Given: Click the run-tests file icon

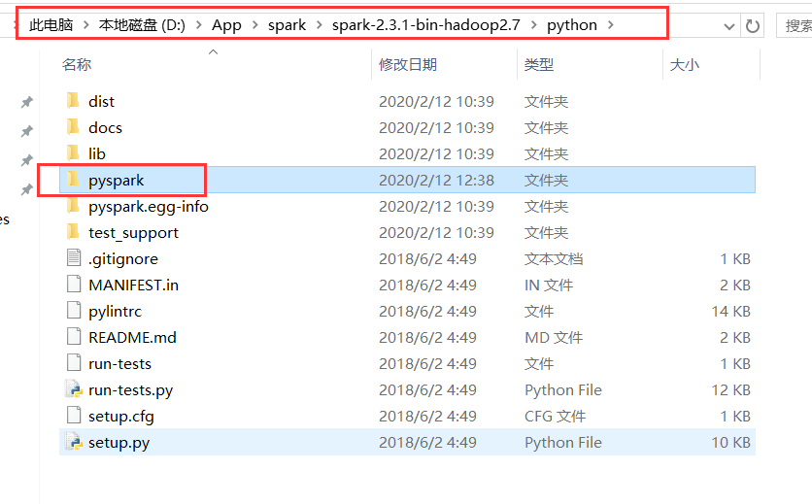Looking at the screenshot, I should click(74, 363).
